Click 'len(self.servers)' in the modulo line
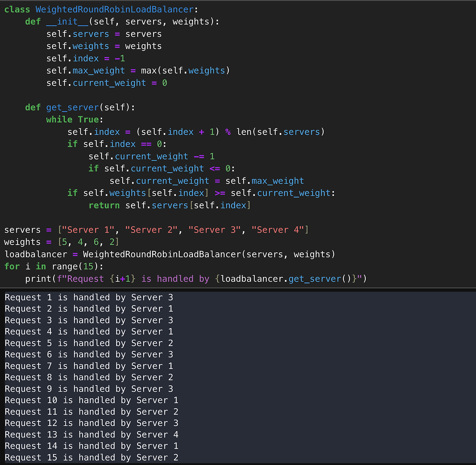Screen dimensions: 476x465 [x=280, y=132]
